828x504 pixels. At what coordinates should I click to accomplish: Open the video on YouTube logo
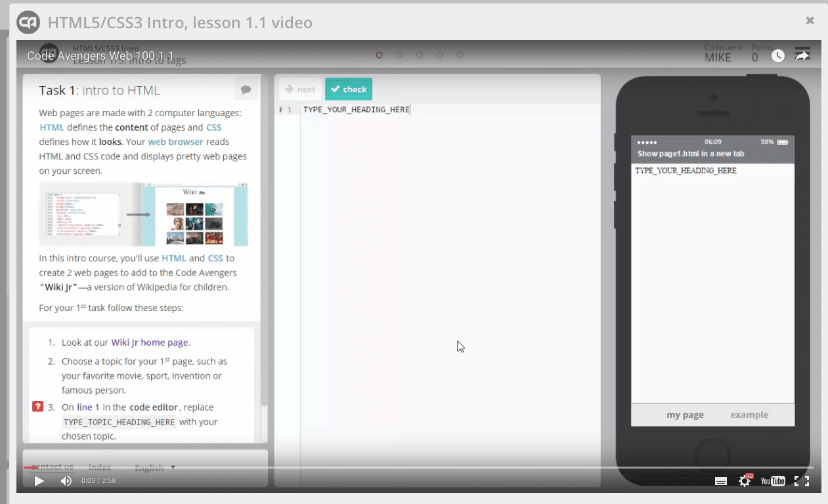click(x=773, y=481)
